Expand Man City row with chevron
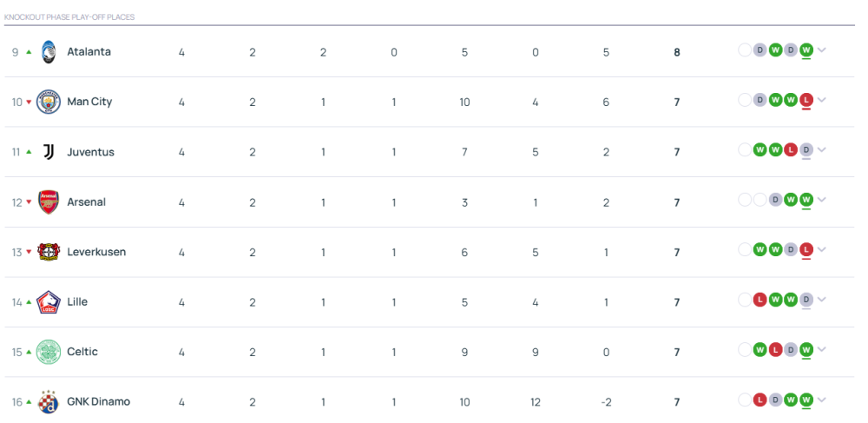Screen dimensions: 868x423 [821, 100]
